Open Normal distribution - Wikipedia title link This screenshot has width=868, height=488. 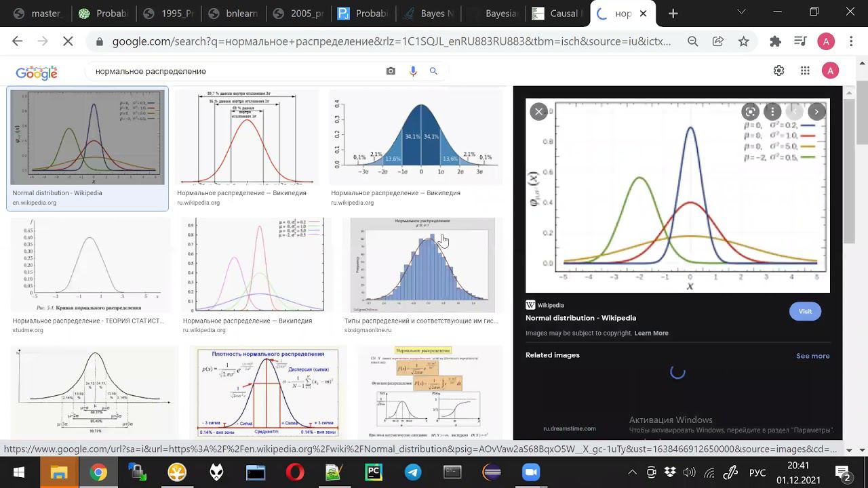[x=580, y=318]
